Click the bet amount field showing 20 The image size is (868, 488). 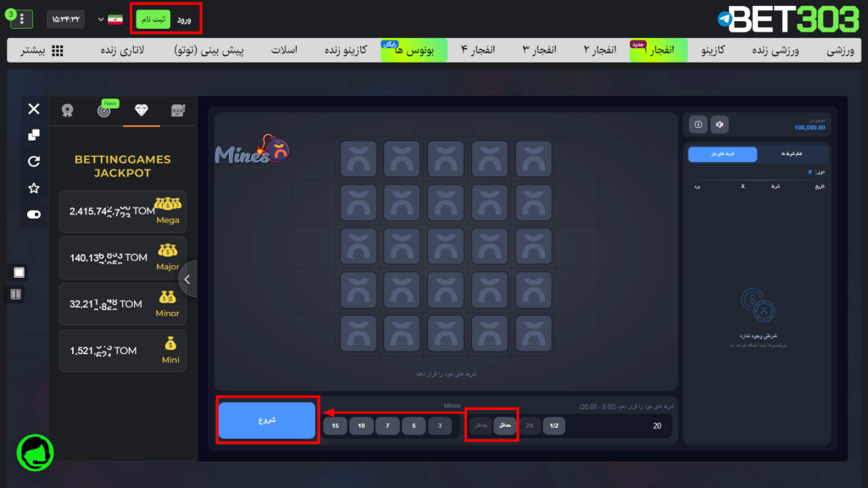click(619, 426)
